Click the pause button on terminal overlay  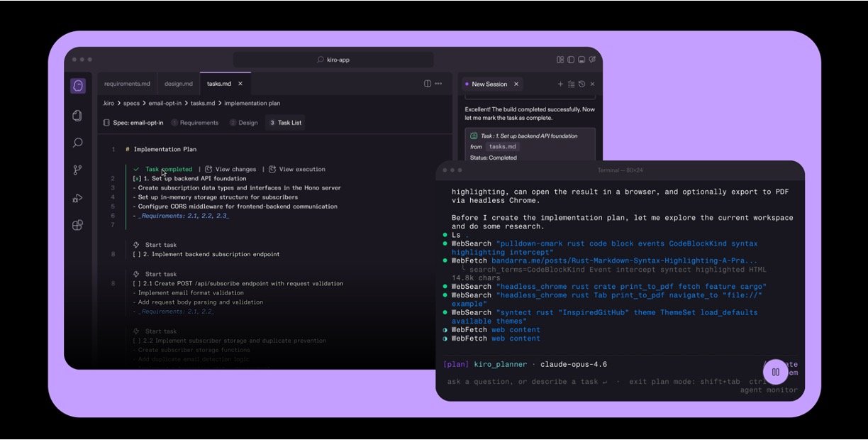point(776,372)
